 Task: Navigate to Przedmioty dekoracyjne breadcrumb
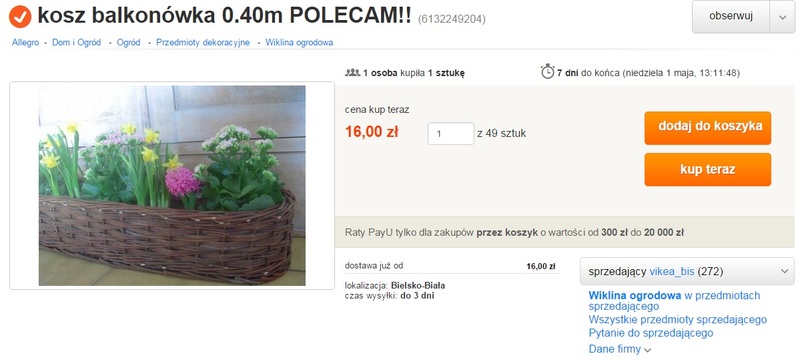pos(203,43)
